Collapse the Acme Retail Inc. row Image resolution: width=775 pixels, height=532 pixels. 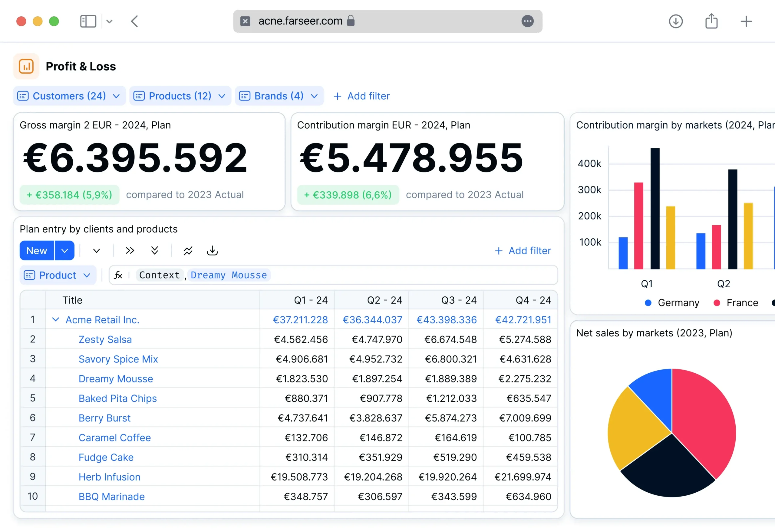(x=56, y=319)
